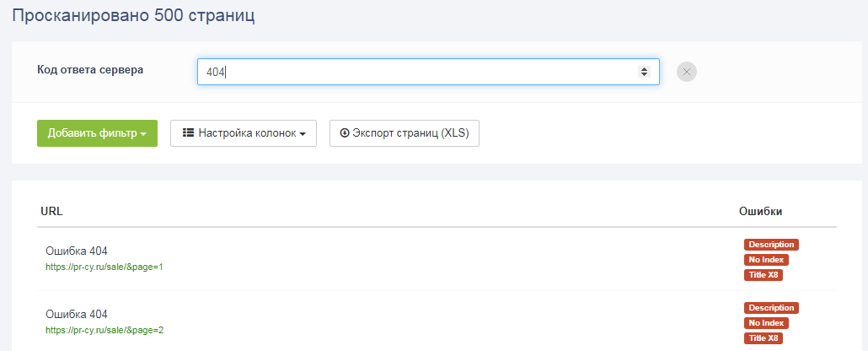Click the Ошибки column header

click(x=761, y=211)
